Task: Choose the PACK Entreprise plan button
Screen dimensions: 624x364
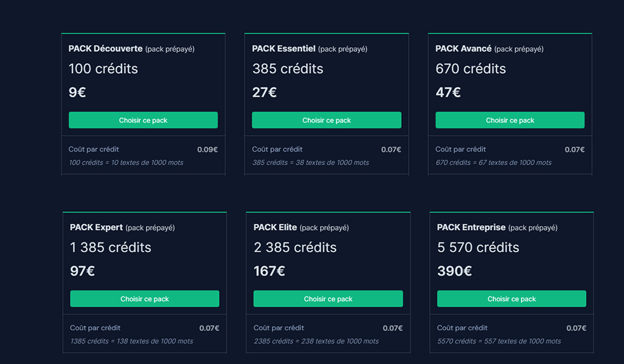Action: pyautogui.click(x=511, y=299)
